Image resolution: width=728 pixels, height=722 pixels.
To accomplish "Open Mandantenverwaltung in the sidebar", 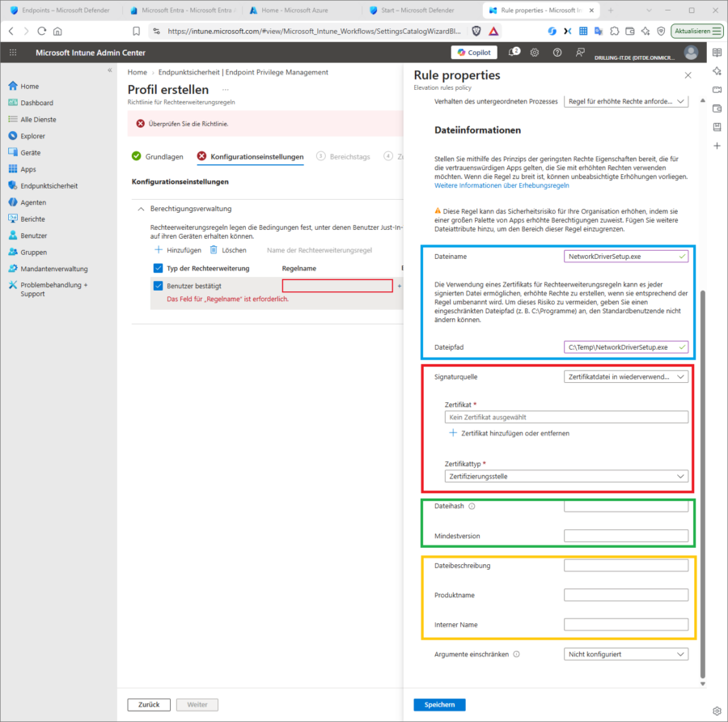I will pos(48,269).
